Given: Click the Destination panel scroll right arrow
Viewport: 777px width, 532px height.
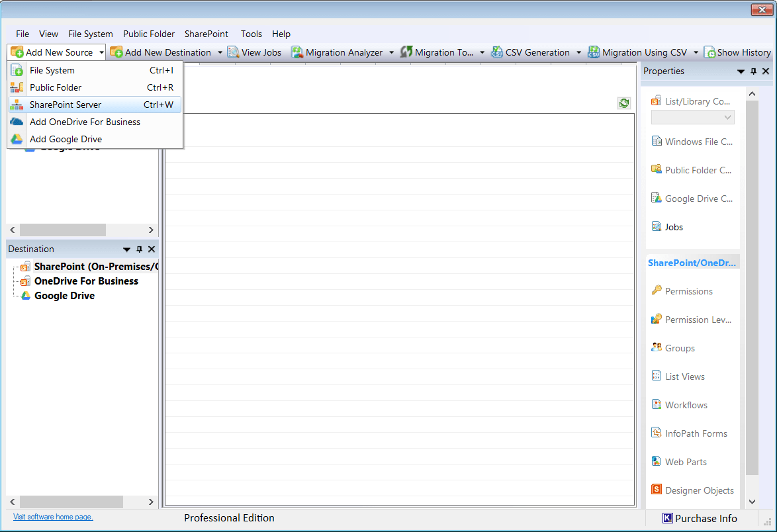Looking at the screenshot, I should click(151, 502).
